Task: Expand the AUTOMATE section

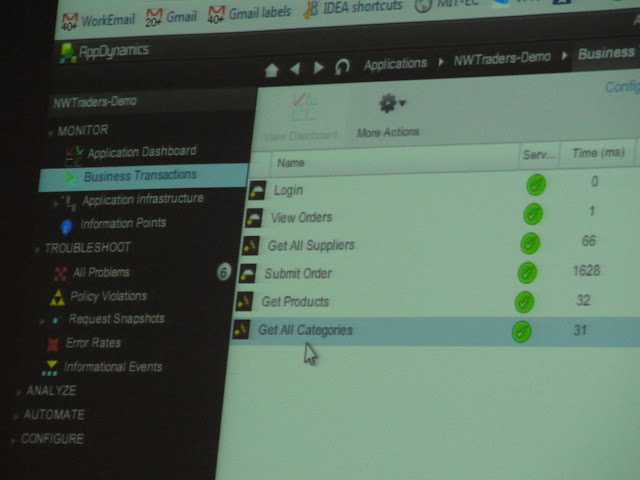Action: (16, 416)
